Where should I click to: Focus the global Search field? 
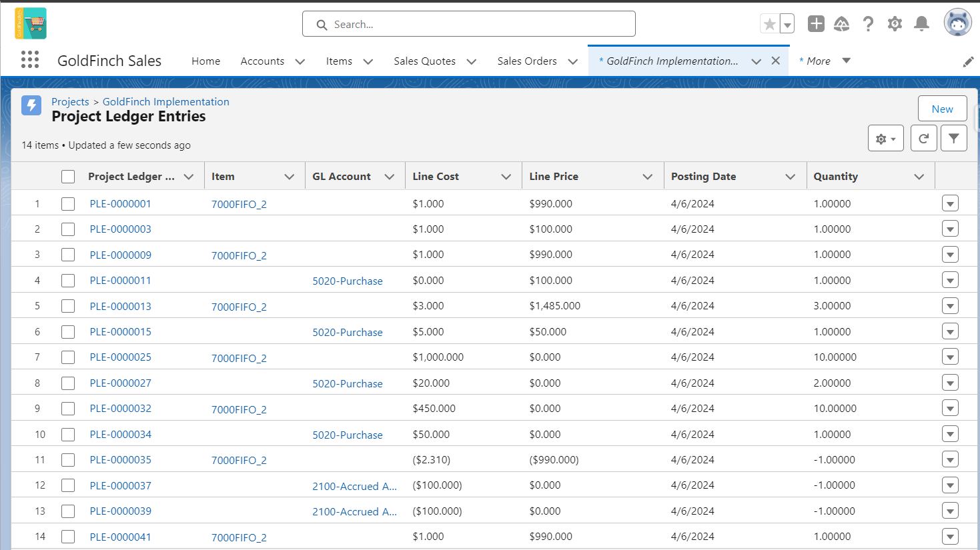tap(469, 24)
